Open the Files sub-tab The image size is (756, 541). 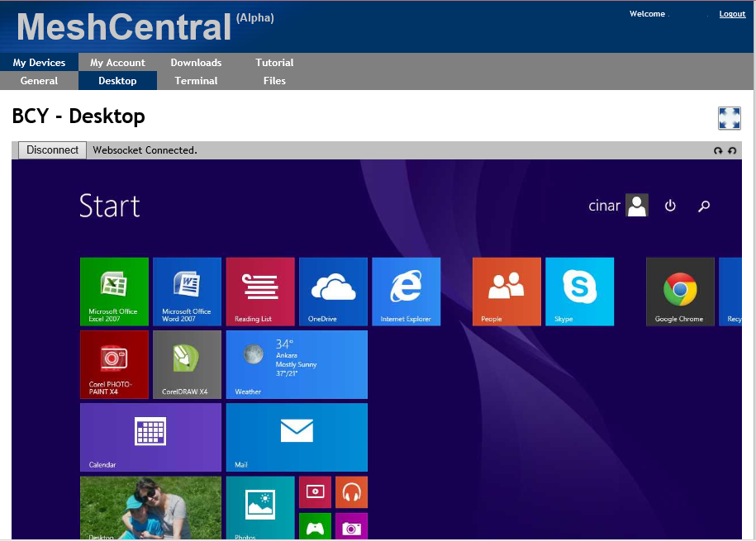(x=274, y=80)
